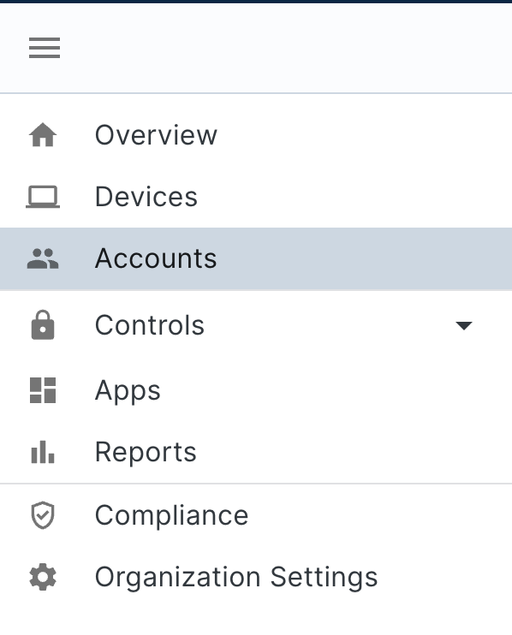
Task: Open the Organization Settings label
Action: [236, 577]
